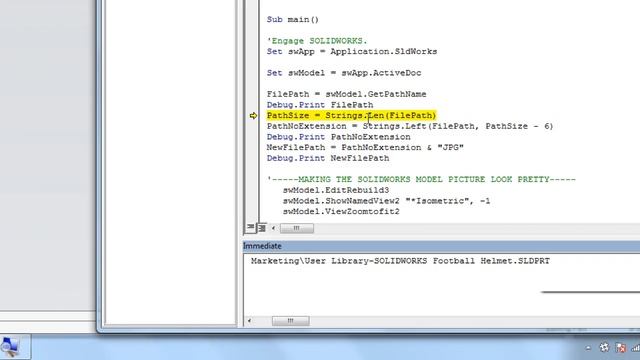
Task: Click the 'swModel.EditRebuild3' line
Action: 336,190
